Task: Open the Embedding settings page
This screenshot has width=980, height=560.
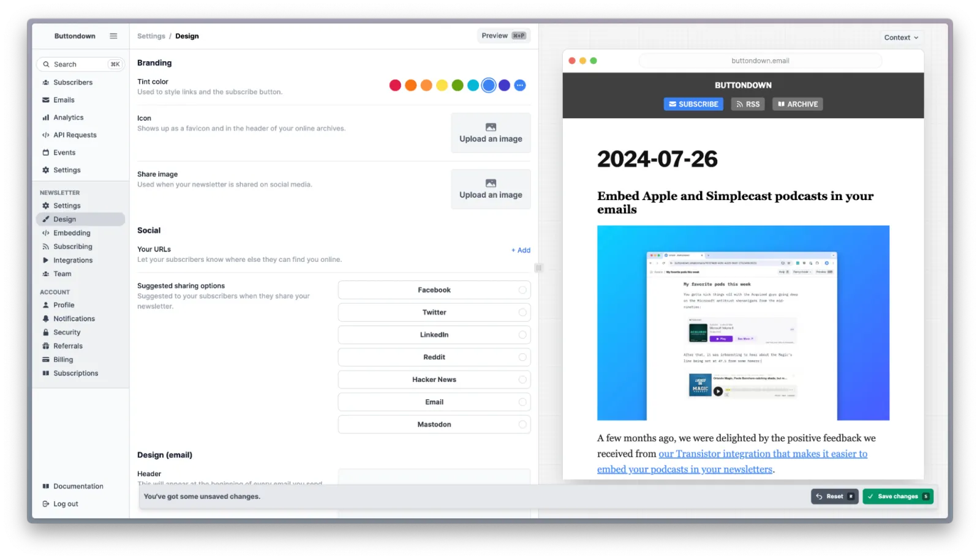Action: [71, 233]
